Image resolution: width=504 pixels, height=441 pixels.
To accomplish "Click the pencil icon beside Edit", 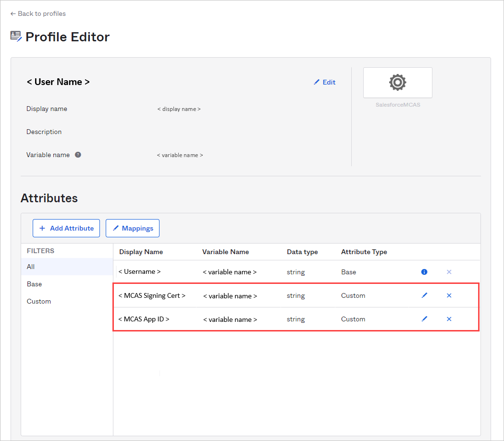I will [317, 82].
